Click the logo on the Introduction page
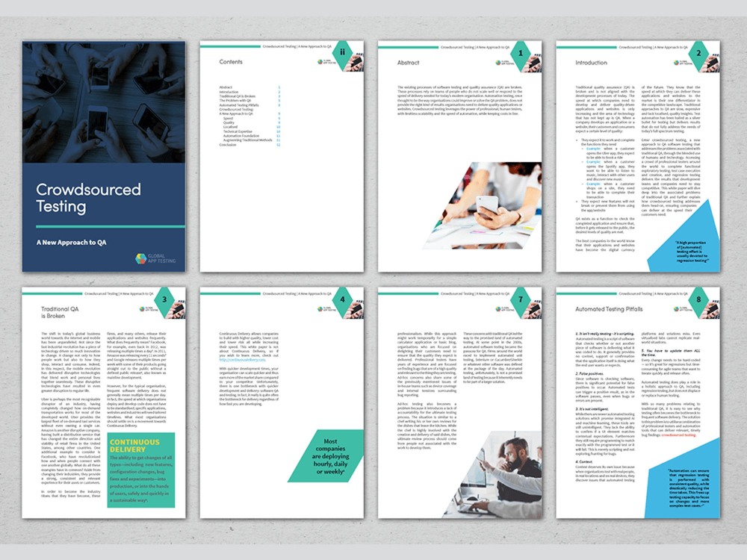Viewport: 747px width, 560px height. pos(683,63)
